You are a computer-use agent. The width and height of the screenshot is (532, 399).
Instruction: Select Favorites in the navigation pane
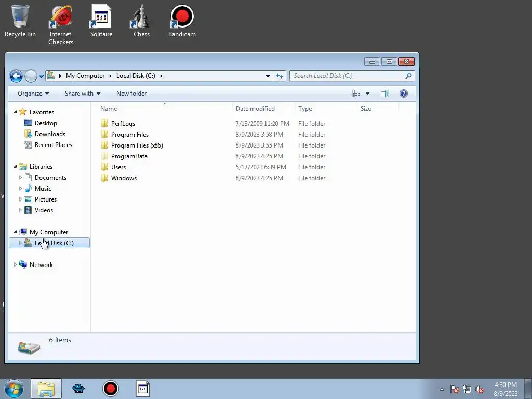[x=42, y=112]
